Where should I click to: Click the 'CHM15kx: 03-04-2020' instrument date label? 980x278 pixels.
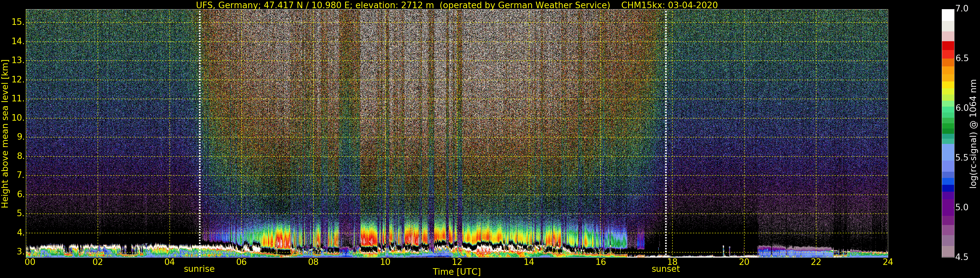[x=669, y=5]
